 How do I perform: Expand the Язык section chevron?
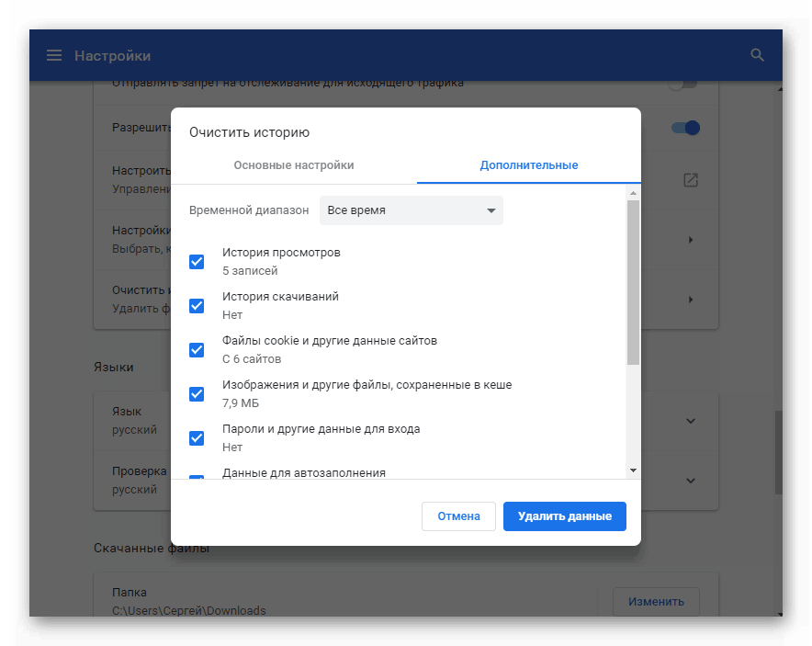[691, 421]
